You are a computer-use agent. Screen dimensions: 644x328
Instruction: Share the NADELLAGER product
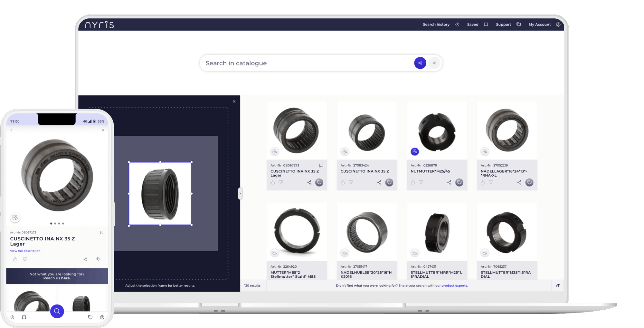[519, 182]
